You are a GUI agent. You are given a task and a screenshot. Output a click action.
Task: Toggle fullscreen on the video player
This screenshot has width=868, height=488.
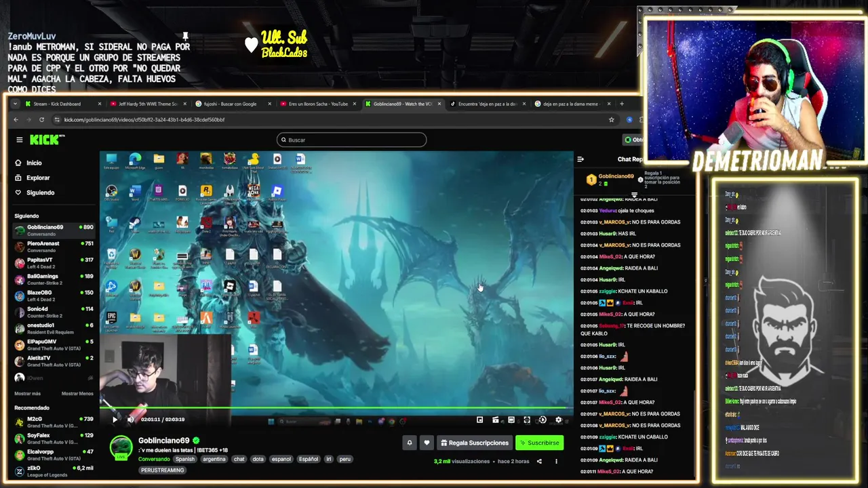click(x=527, y=420)
